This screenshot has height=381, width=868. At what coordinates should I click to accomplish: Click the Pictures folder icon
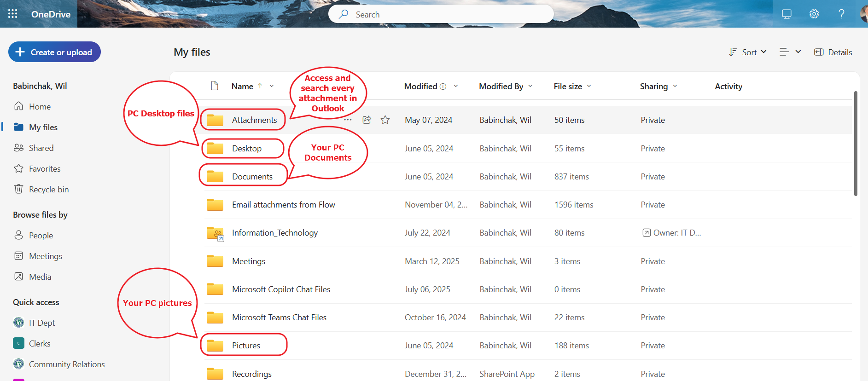pyautogui.click(x=215, y=345)
